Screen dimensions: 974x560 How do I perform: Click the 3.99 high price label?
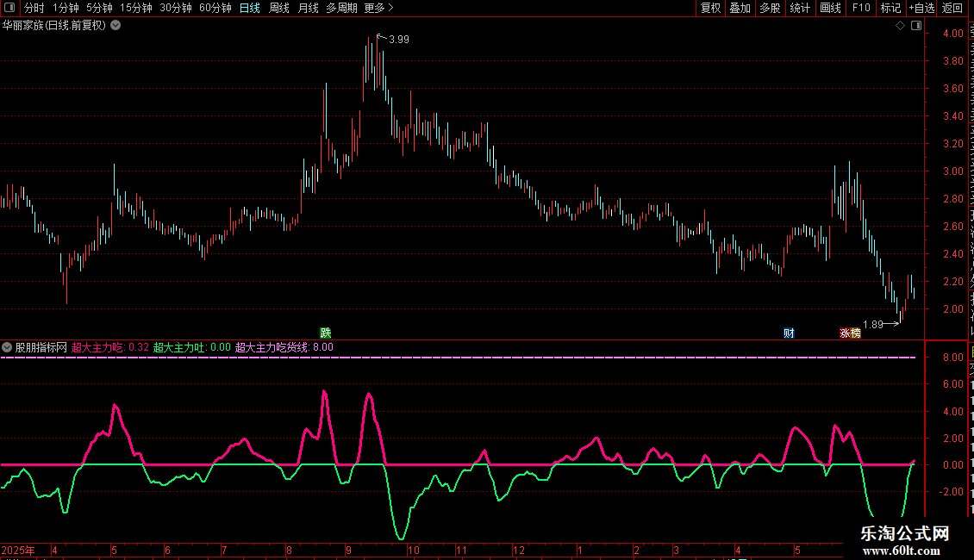(x=399, y=40)
